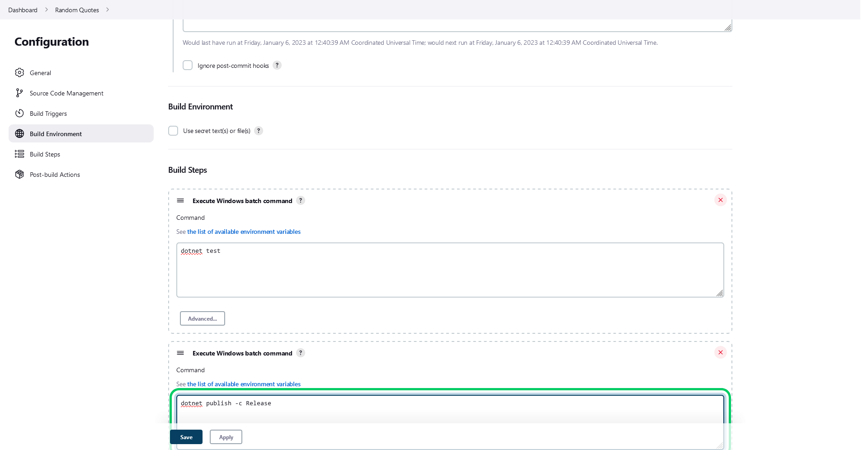
Task: Jump to Source Code Management section
Action: click(x=81, y=93)
